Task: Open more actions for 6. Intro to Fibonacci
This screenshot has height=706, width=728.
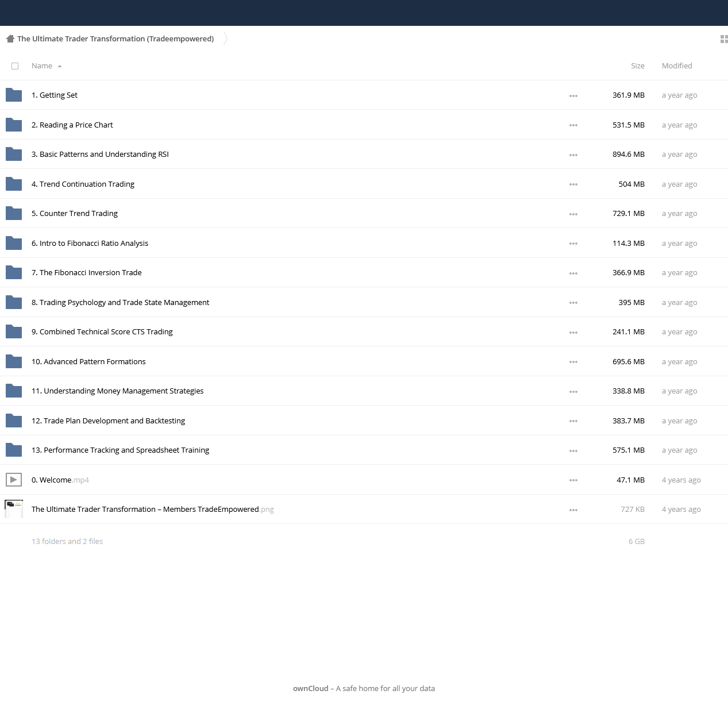Action: (573, 244)
